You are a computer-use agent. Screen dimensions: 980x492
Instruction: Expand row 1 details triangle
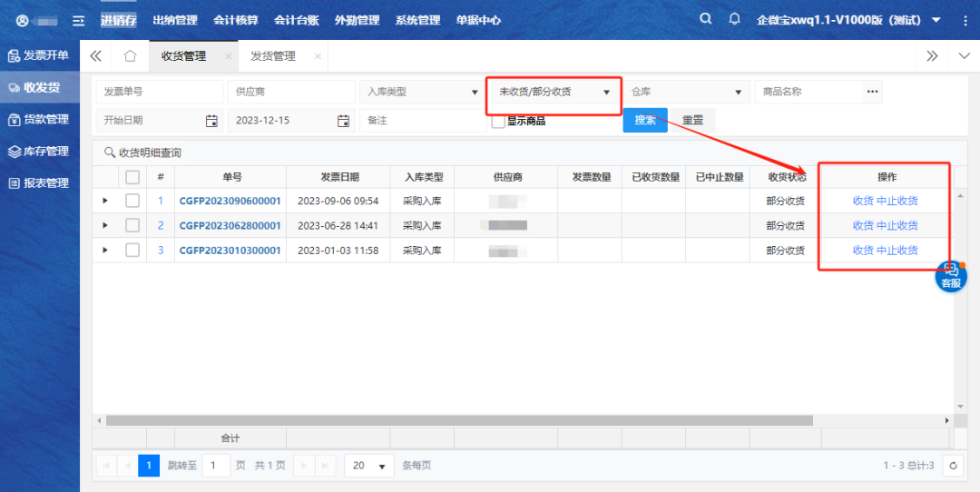(105, 201)
